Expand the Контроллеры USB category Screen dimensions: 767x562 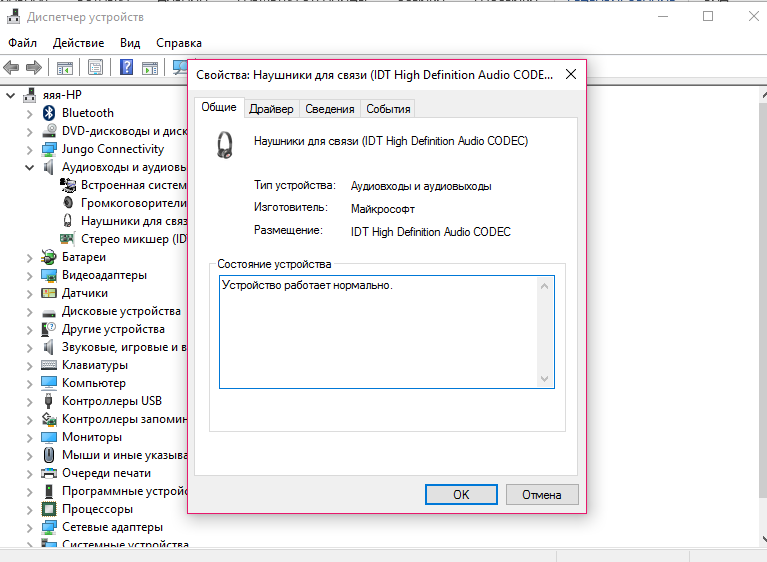pos(29,402)
